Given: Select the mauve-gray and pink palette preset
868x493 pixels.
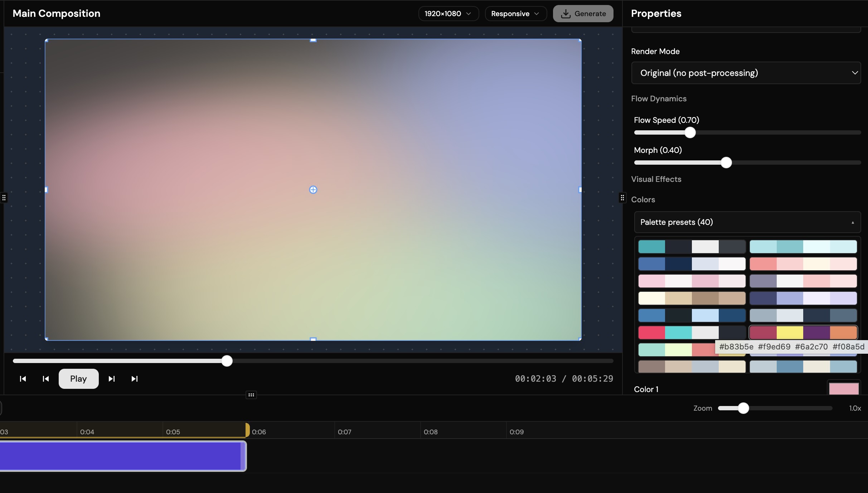Looking at the screenshot, I should [803, 281].
